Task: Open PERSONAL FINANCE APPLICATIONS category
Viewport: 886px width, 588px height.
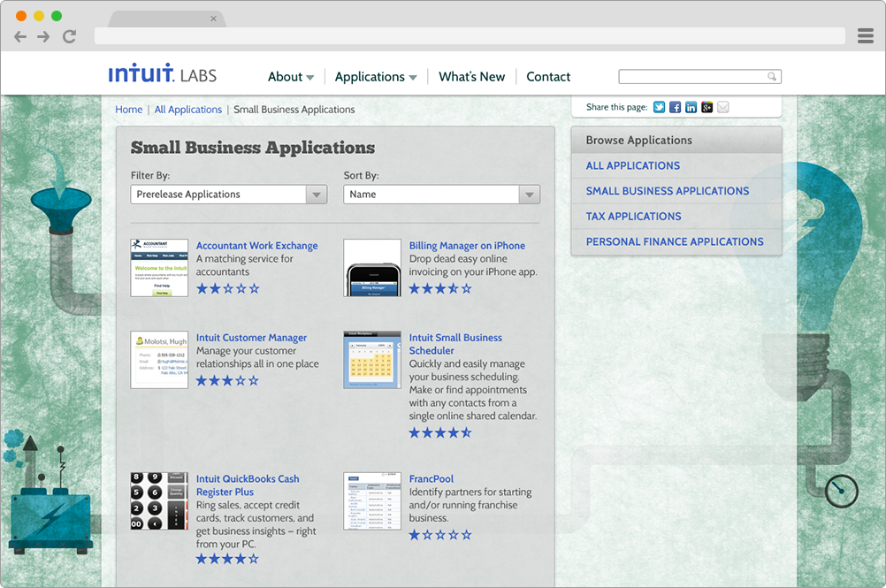Action: click(x=675, y=241)
